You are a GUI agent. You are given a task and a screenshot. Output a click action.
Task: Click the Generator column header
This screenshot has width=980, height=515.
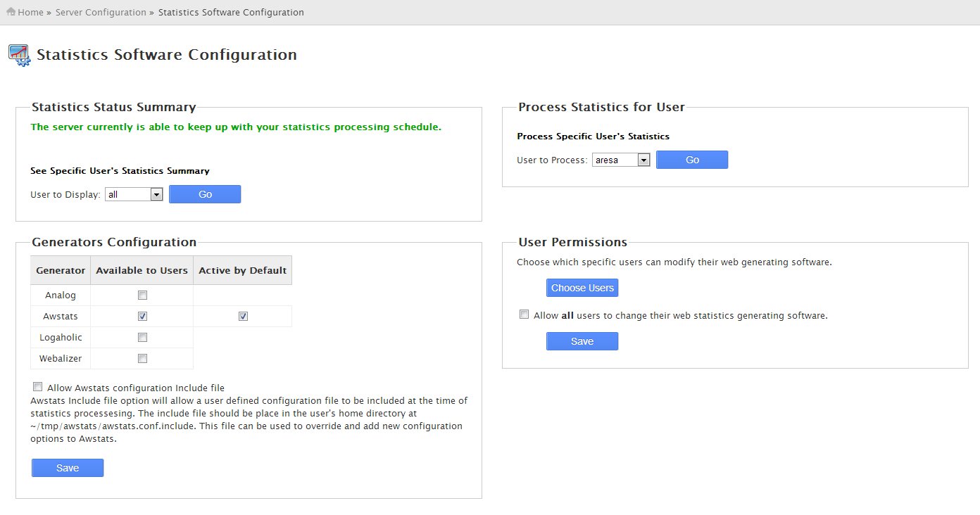[x=61, y=270]
